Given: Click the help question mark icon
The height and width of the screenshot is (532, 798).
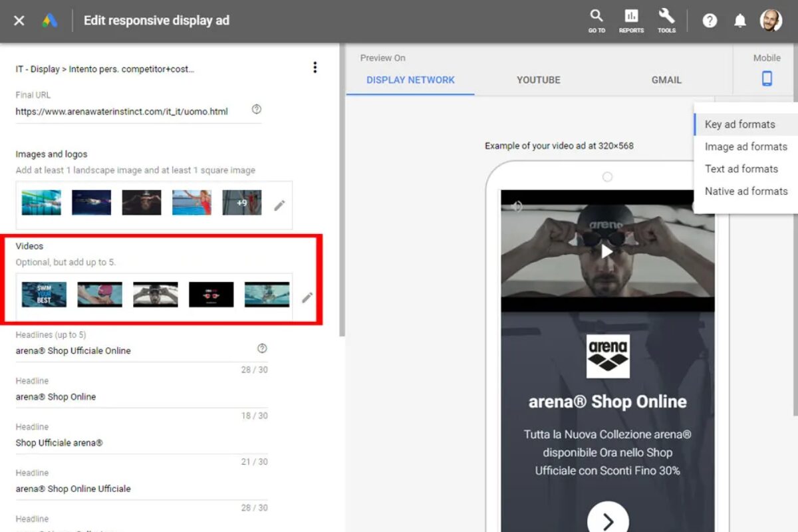Looking at the screenshot, I should pyautogui.click(x=710, y=21).
